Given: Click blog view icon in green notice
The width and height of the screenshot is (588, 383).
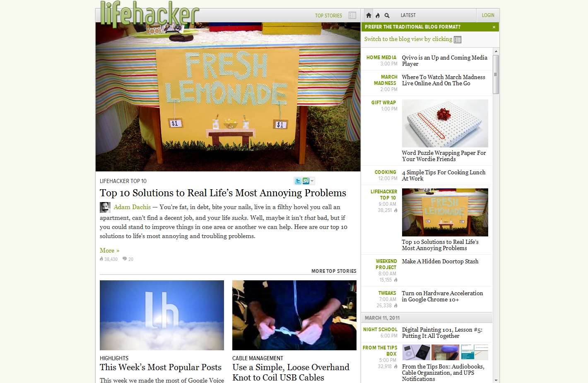Looking at the screenshot, I should 458,39.
